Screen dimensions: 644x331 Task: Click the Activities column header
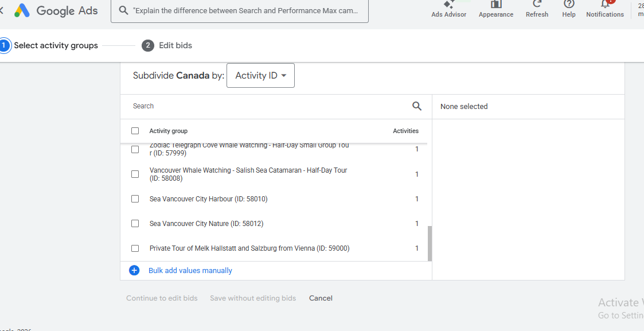coord(406,131)
